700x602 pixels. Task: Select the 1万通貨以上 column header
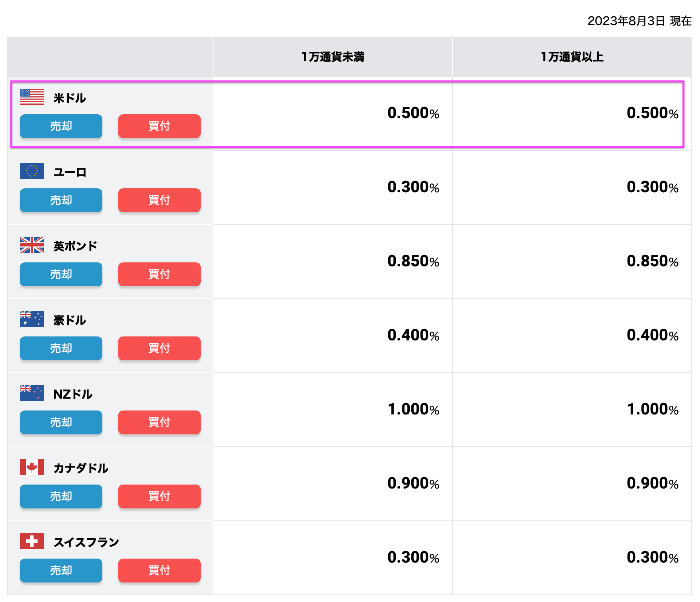click(571, 57)
